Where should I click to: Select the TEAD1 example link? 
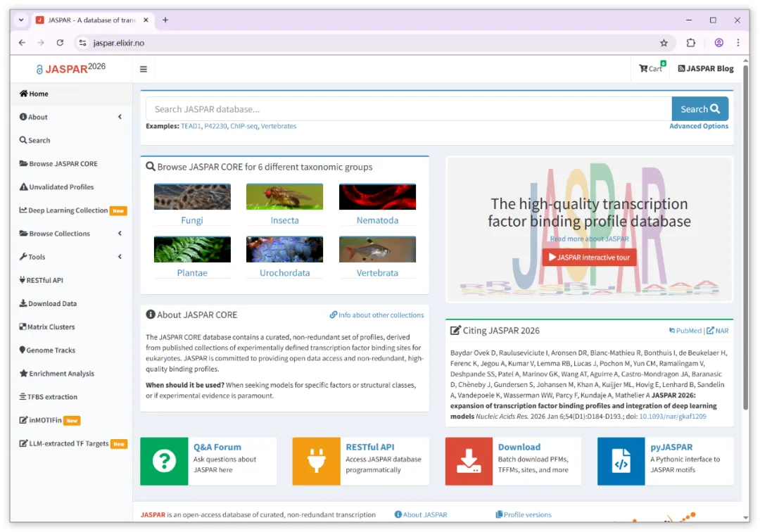tap(191, 126)
